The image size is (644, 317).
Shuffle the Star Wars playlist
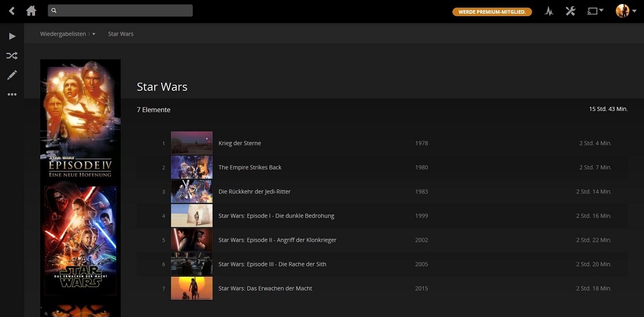click(x=12, y=55)
